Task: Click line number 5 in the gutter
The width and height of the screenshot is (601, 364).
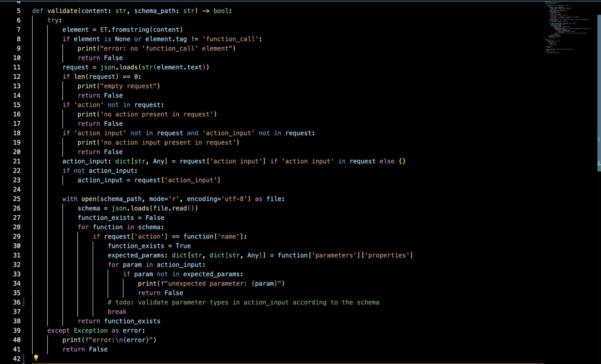Action: (x=19, y=10)
